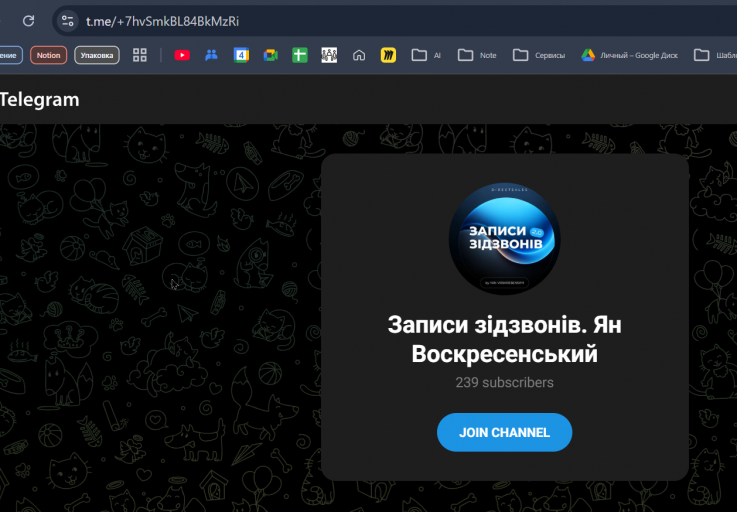Click the 239 subscribers text

click(x=504, y=383)
